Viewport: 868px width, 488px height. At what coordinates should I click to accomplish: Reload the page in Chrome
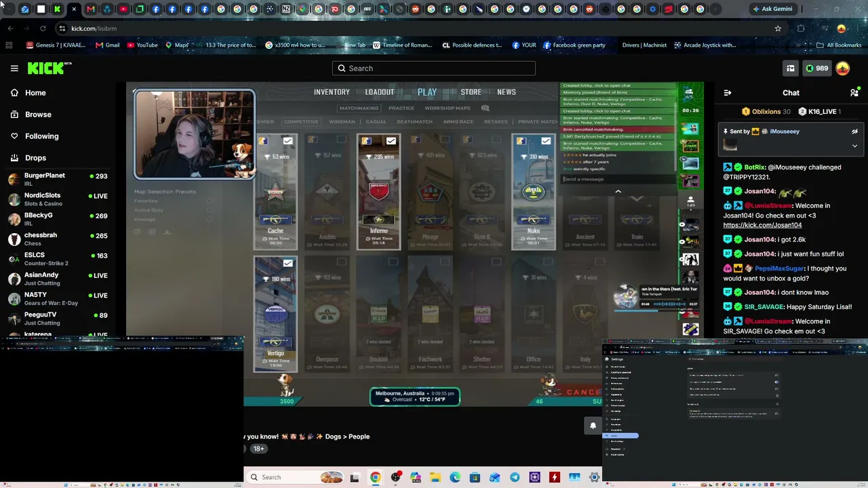click(x=43, y=28)
